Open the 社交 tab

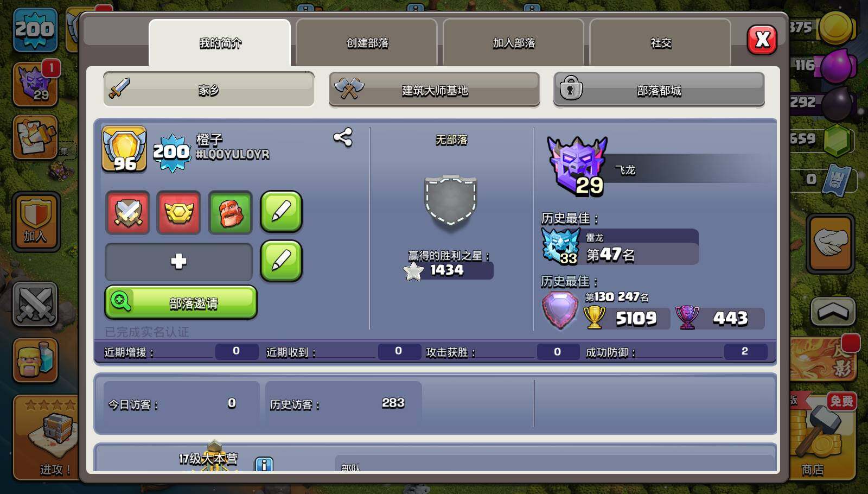tap(661, 43)
